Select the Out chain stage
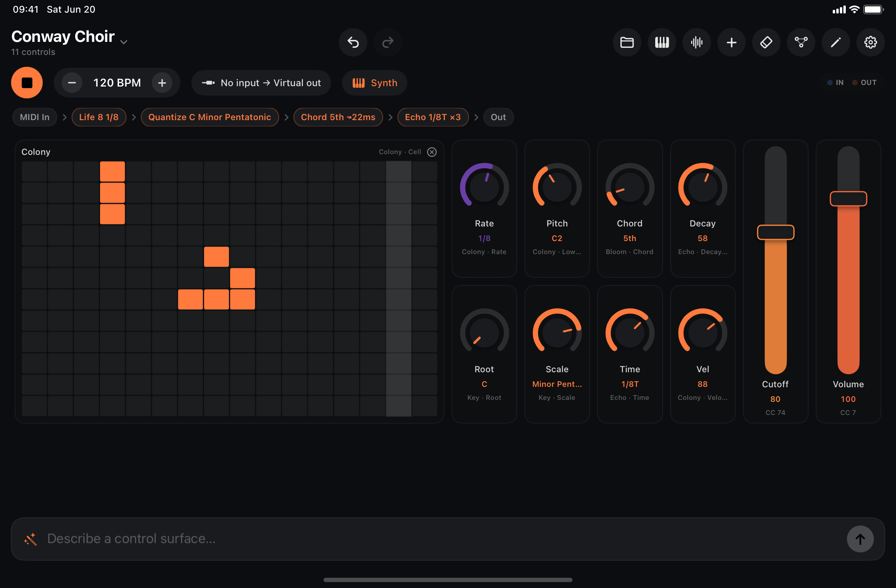The width and height of the screenshot is (896, 588). (498, 117)
